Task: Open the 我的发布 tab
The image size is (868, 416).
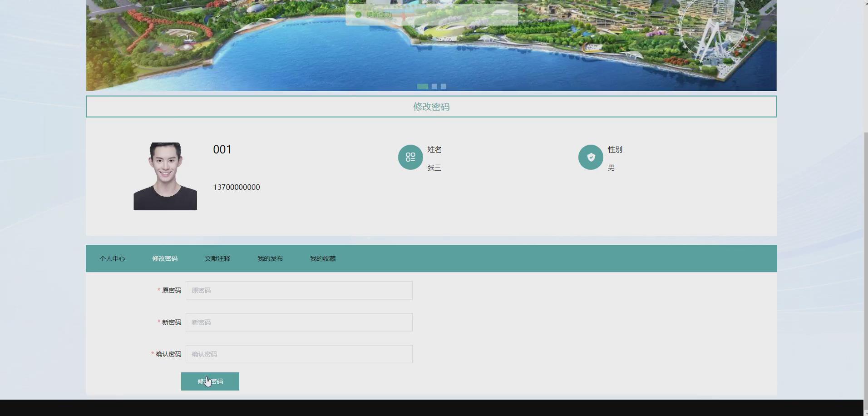Action: tap(270, 258)
